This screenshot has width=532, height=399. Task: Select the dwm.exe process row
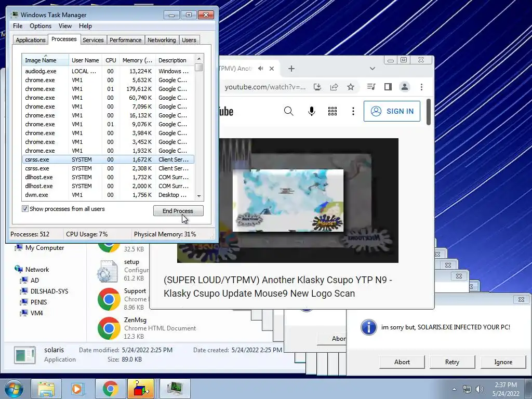click(108, 195)
